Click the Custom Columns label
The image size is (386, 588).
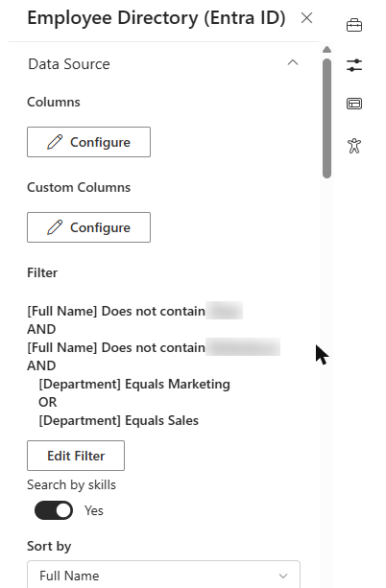click(79, 187)
